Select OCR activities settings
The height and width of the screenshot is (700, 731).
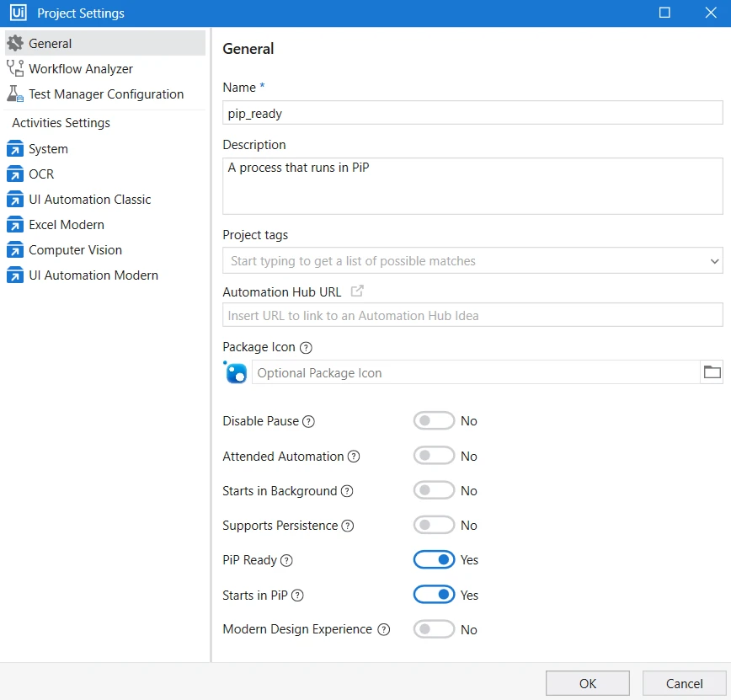tap(105, 174)
